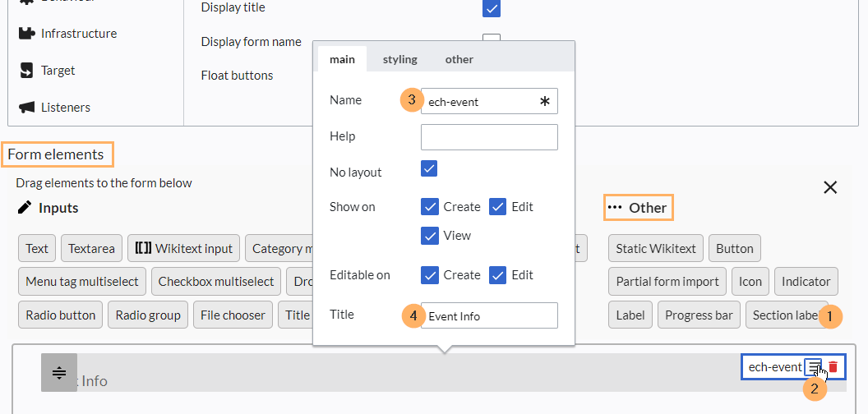Open options menu icon for ech-event
The height and width of the screenshot is (414, 868).
click(x=813, y=366)
